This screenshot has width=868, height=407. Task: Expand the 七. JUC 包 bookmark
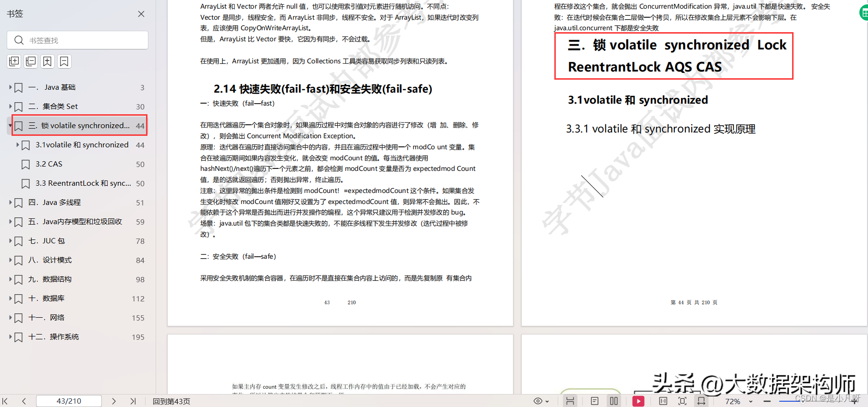pyautogui.click(x=10, y=241)
